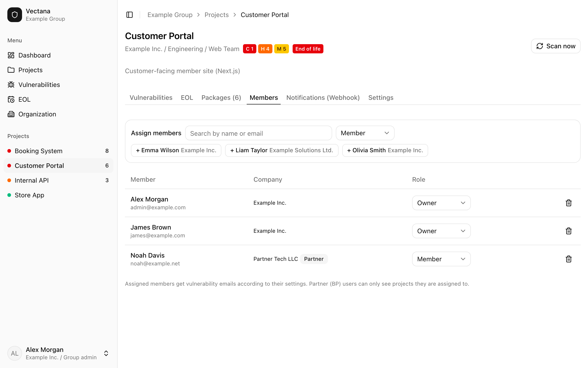Open Dashboard from the sidebar menu
Viewport: 588px width, 368px height.
58,55
